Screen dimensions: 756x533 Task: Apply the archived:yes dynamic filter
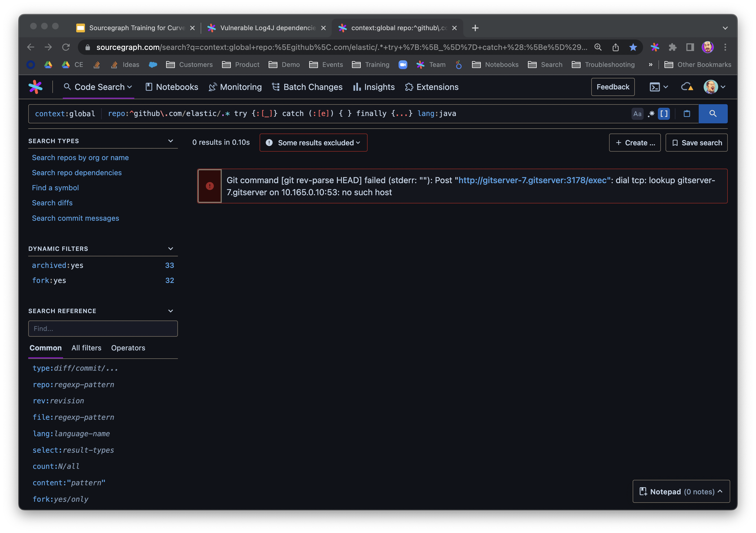(103, 265)
